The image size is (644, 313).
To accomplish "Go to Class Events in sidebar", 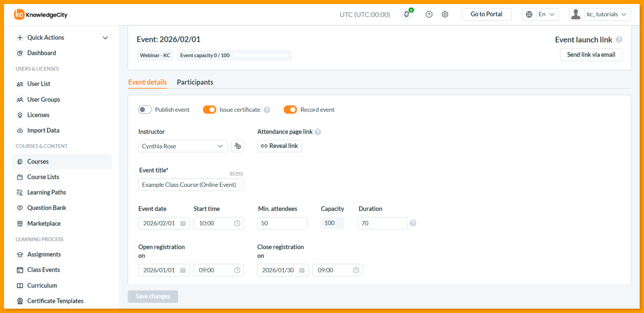I will 62,270.
